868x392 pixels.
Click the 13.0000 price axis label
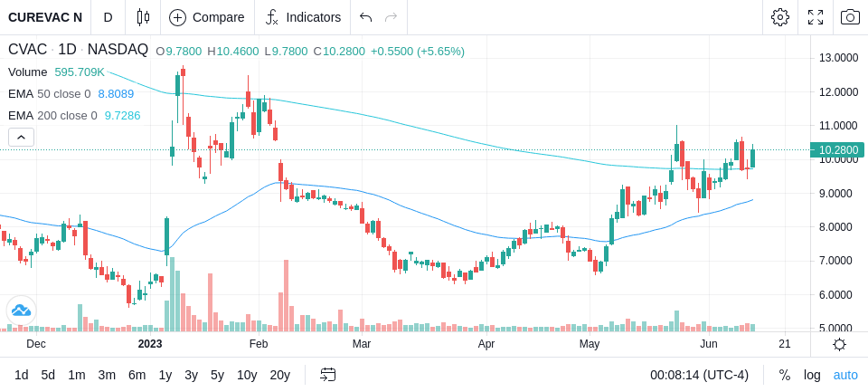click(839, 58)
